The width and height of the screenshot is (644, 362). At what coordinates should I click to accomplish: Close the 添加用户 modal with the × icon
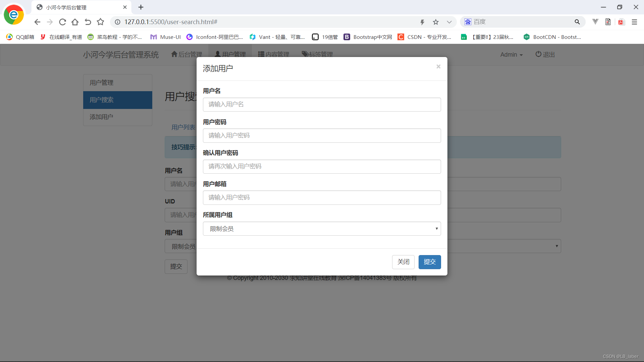[438, 67]
